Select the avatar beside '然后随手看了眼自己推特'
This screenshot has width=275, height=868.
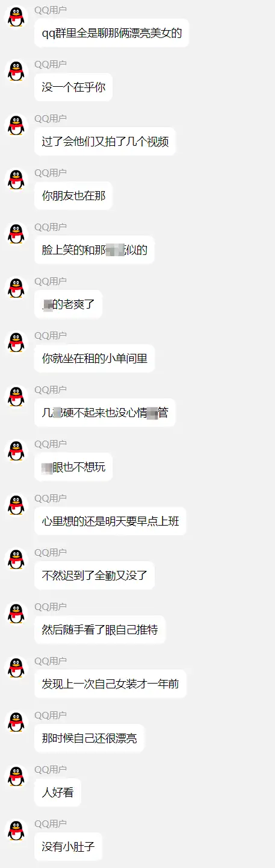16,614
